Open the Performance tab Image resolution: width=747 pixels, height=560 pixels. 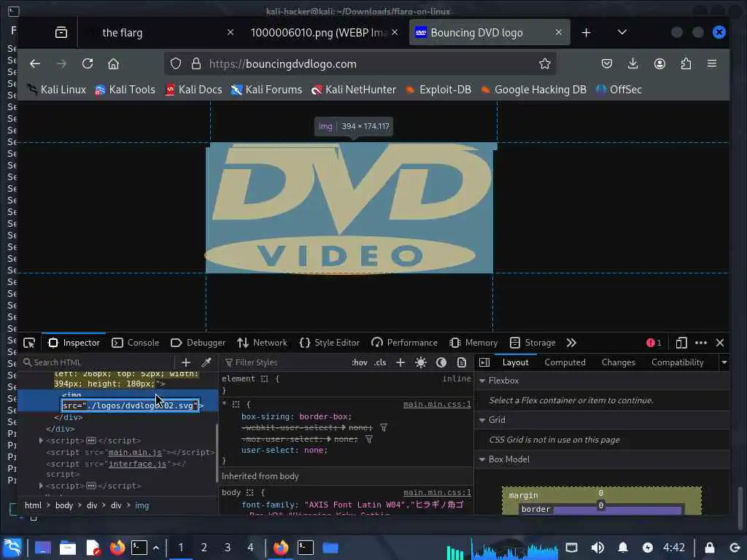tap(404, 343)
